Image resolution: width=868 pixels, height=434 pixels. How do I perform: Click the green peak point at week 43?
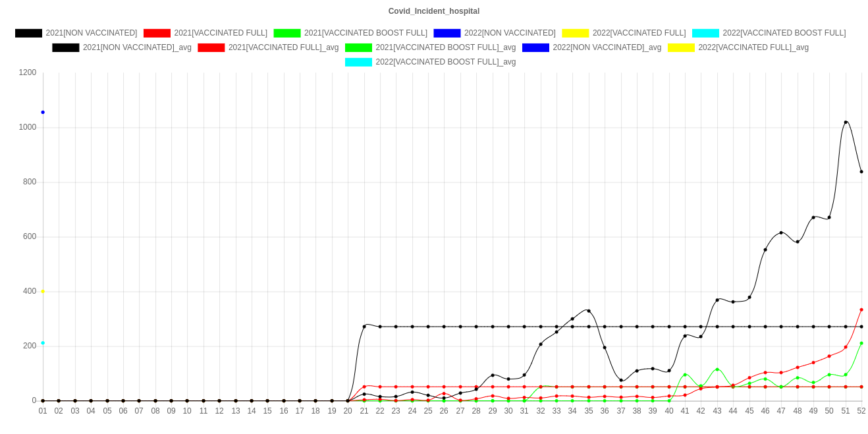click(717, 369)
